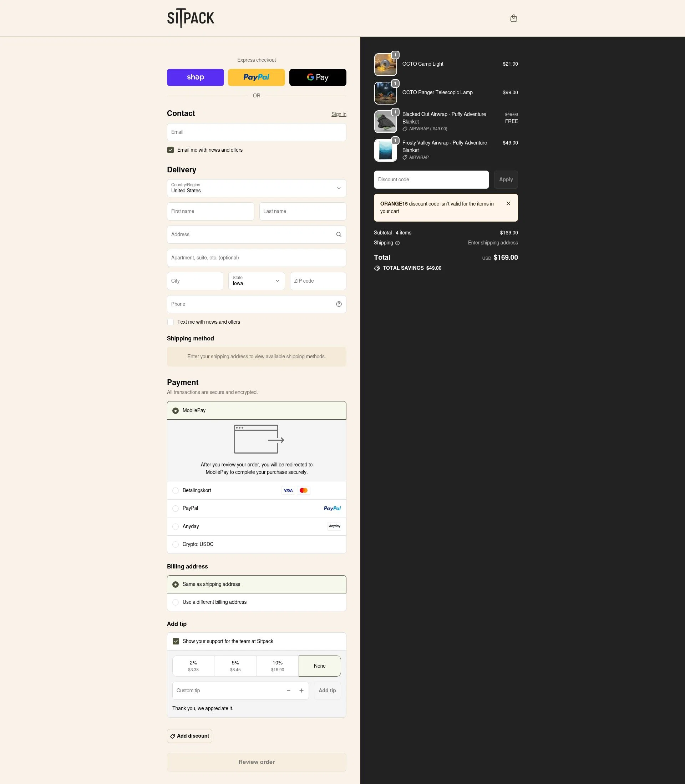Change the State from Iowa
685x784 pixels.
pyautogui.click(x=256, y=281)
